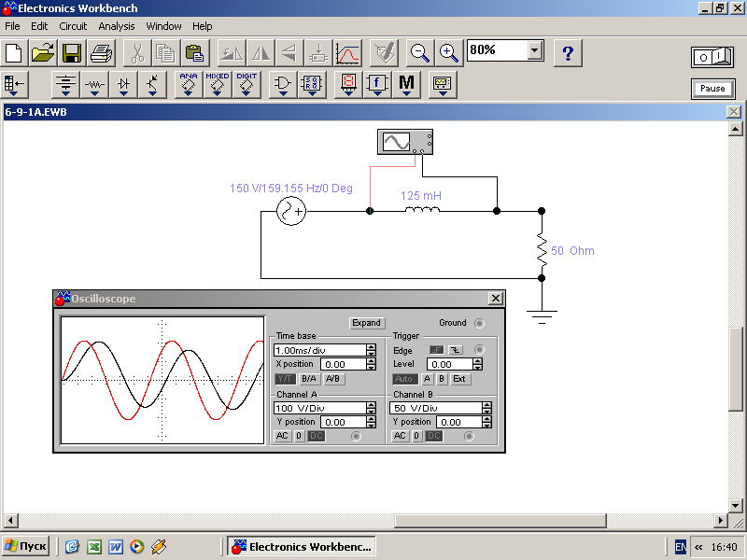Screen dimensions: 747x560
Task: Open the Edit menu
Action: coord(39,26)
